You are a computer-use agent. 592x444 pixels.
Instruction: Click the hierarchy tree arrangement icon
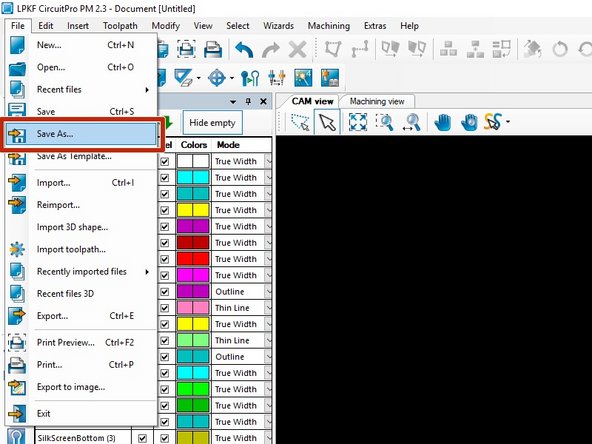tap(475, 49)
